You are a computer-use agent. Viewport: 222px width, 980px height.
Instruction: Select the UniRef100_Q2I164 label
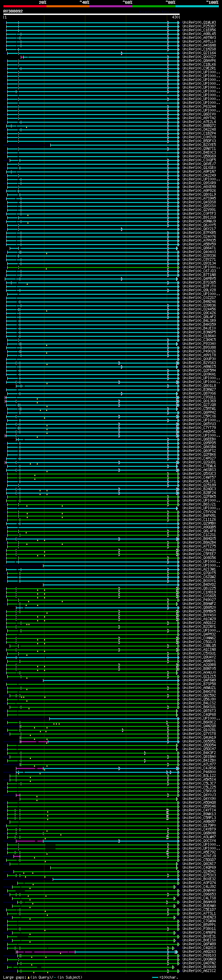pyautogui.click(x=199, y=53)
